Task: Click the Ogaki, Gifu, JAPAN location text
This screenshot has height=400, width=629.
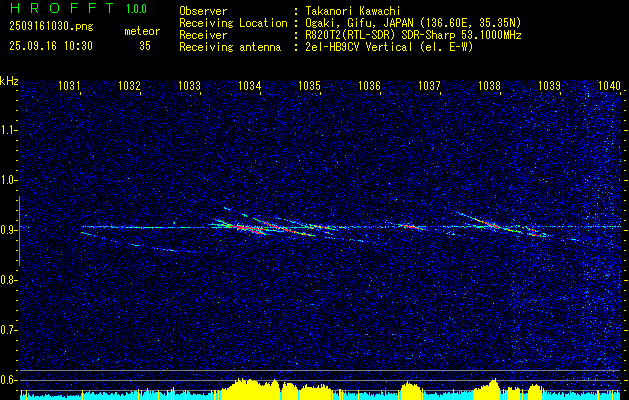Action: point(413,23)
